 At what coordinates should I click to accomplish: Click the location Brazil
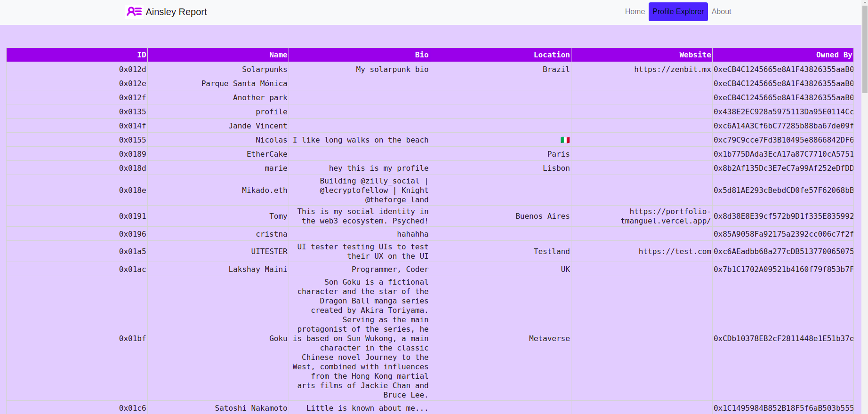[556, 69]
